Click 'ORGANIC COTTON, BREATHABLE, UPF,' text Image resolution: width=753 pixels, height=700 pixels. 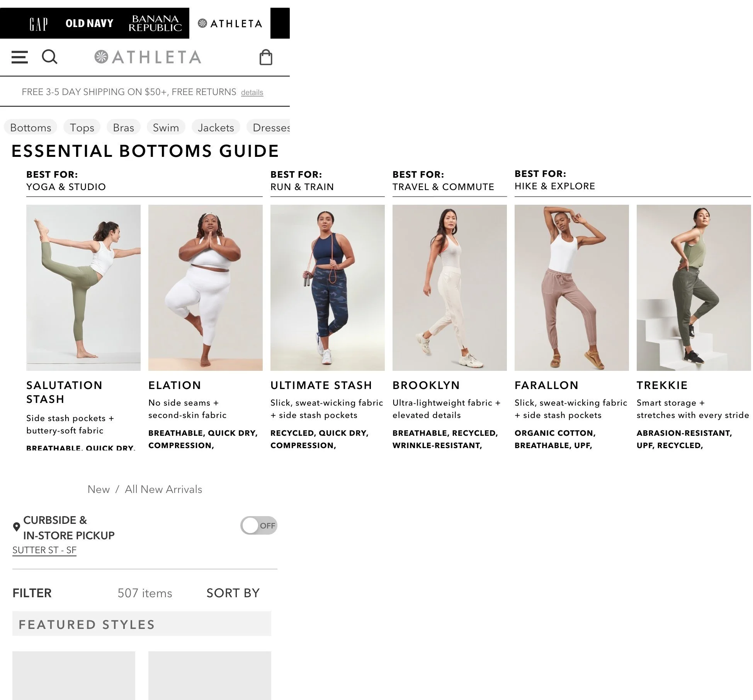click(x=555, y=439)
